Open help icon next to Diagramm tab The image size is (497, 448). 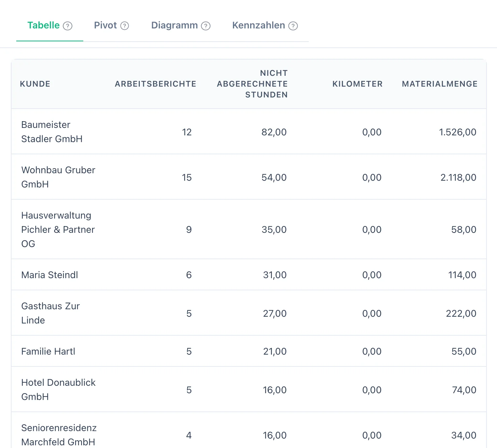tap(206, 26)
